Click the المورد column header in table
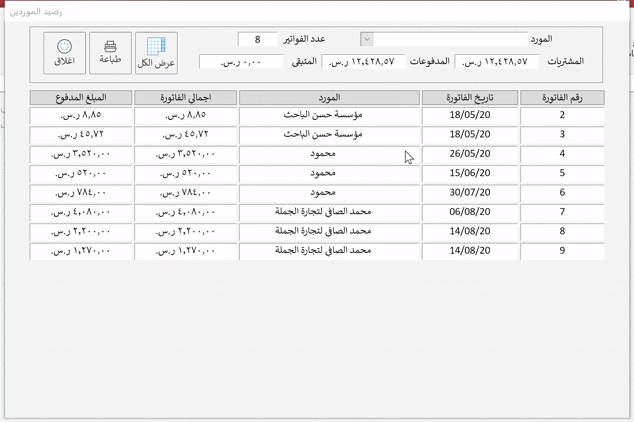The width and height of the screenshot is (634, 422). [329, 98]
